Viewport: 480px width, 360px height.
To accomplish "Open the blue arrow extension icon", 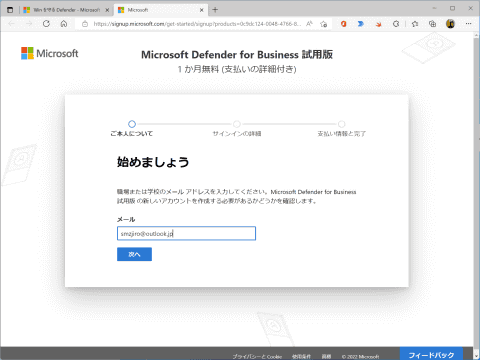I will [x=361, y=24].
